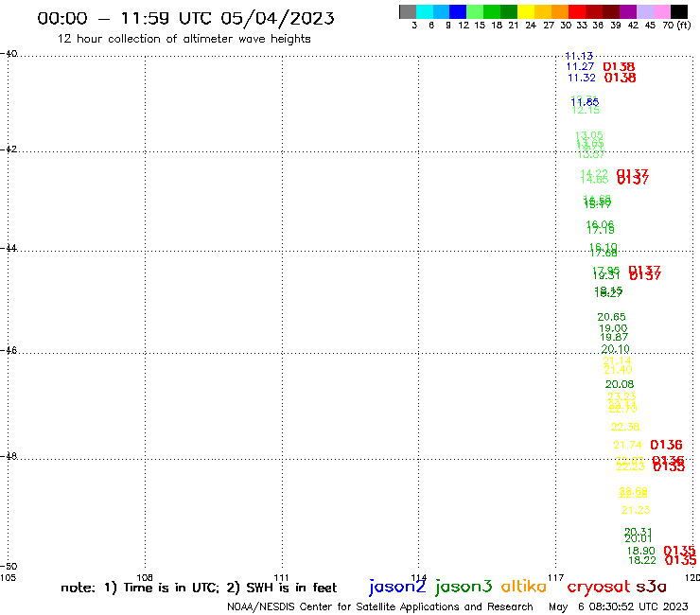This screenshot has width=700, height=615.
Task: Click the green value 18.90
Action: coord(641,551)
